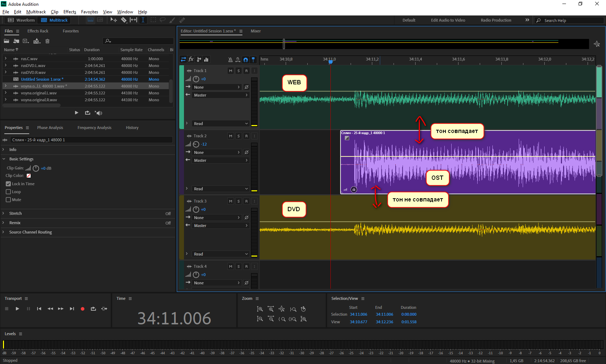Click the Clip Color swatch
The width and height of the screenshot is (606, 364).
[x=29, y=176]
